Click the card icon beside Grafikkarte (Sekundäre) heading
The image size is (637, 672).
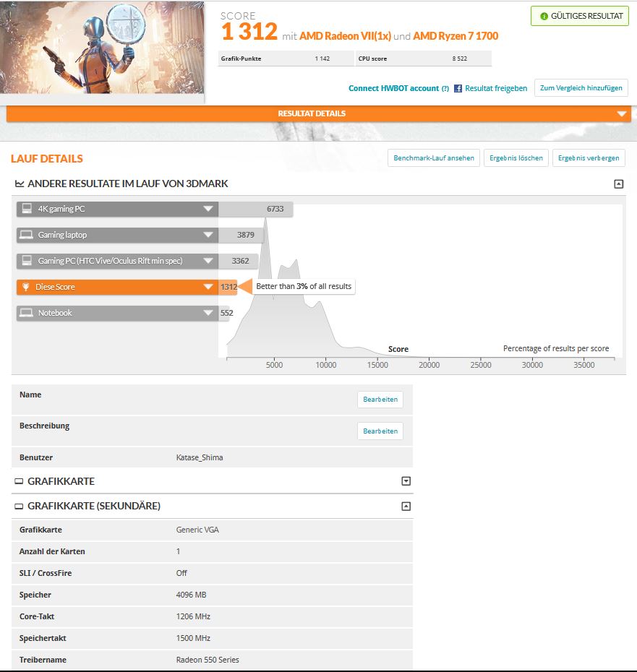pyautogui.click(x=19, y=506)
